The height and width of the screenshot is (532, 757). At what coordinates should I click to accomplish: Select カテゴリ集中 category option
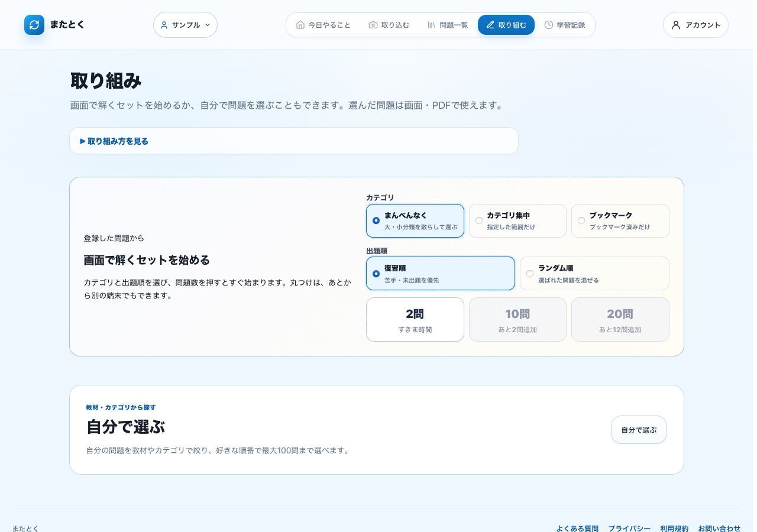point(517,220)
